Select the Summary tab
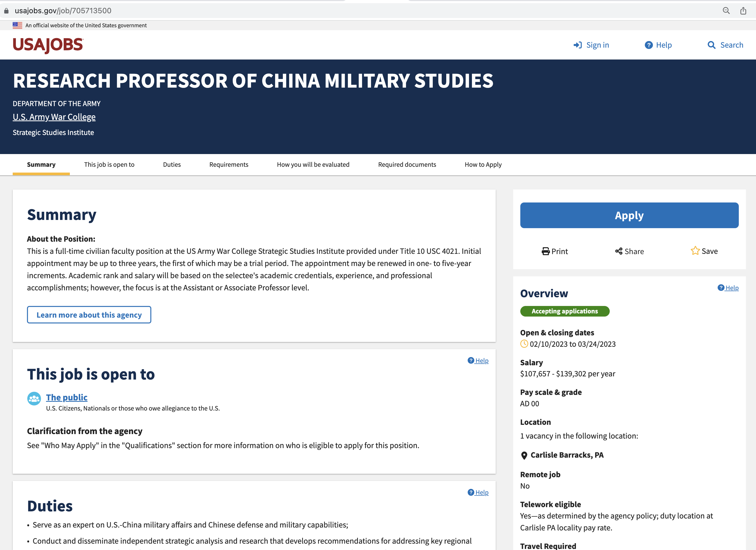This screenshot has height=550, width=756. click(41, 164)
